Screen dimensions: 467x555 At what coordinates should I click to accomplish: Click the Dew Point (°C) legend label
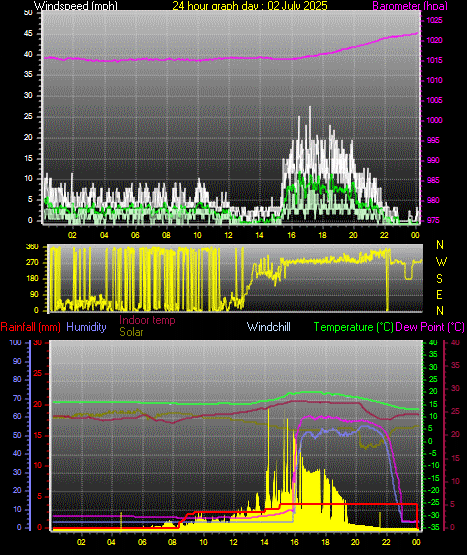(430, 327)
